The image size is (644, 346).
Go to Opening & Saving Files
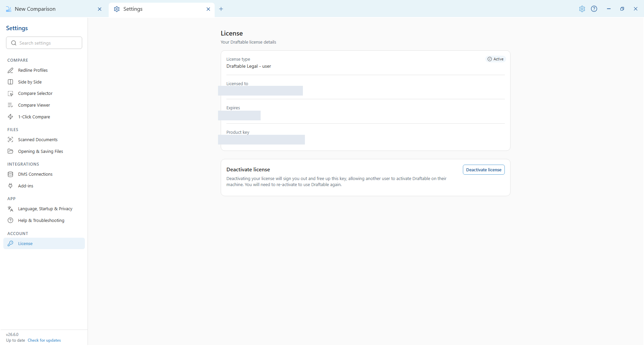point(44,152)
